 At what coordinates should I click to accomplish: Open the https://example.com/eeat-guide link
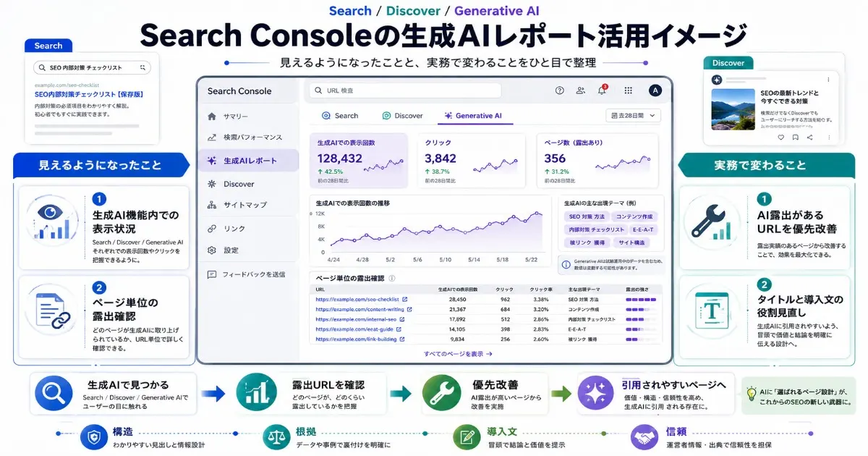point(354,329)
